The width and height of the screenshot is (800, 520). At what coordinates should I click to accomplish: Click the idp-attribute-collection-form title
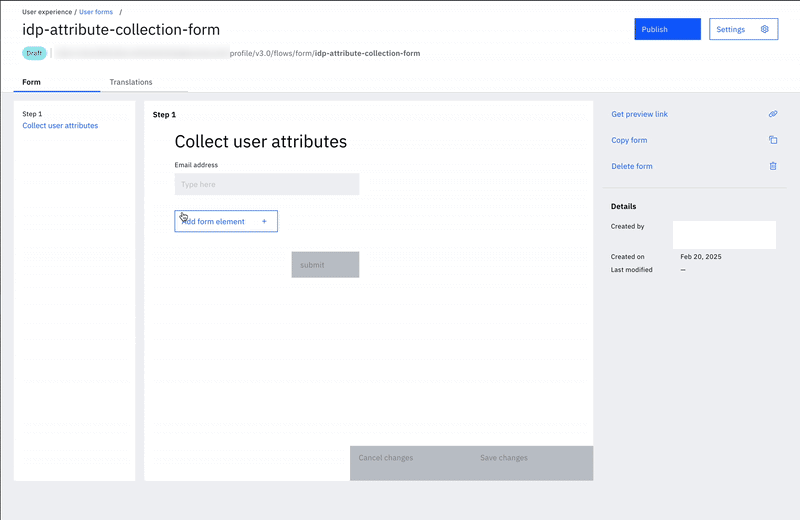[121, 30]
